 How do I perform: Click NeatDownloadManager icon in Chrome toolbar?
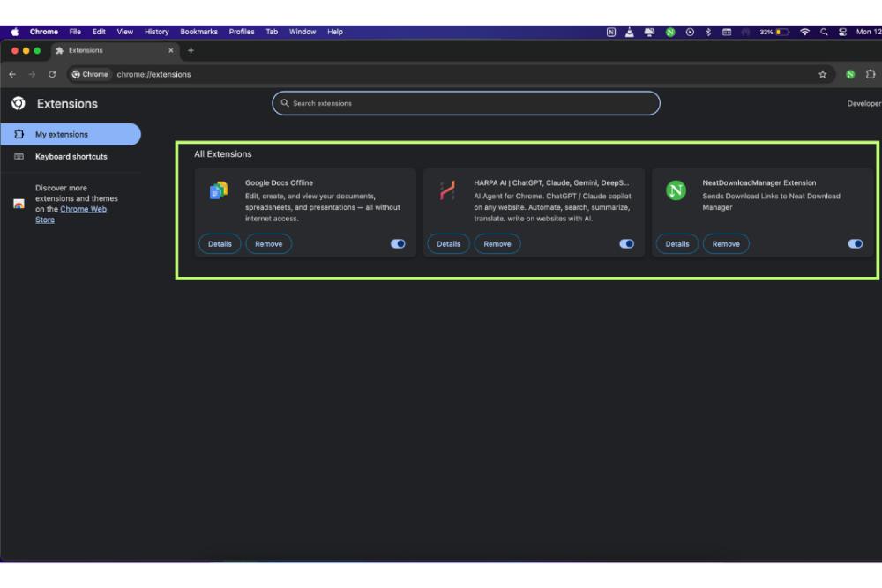850,74
